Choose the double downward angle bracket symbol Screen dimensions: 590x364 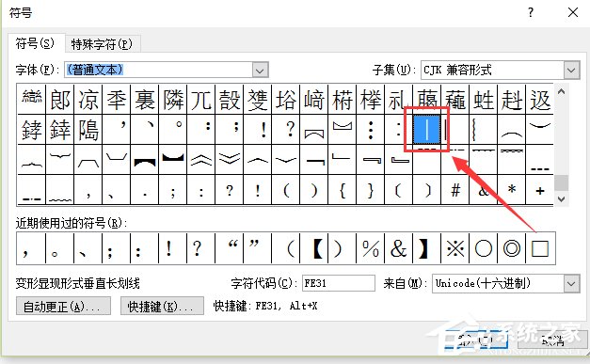click(230, 160)
